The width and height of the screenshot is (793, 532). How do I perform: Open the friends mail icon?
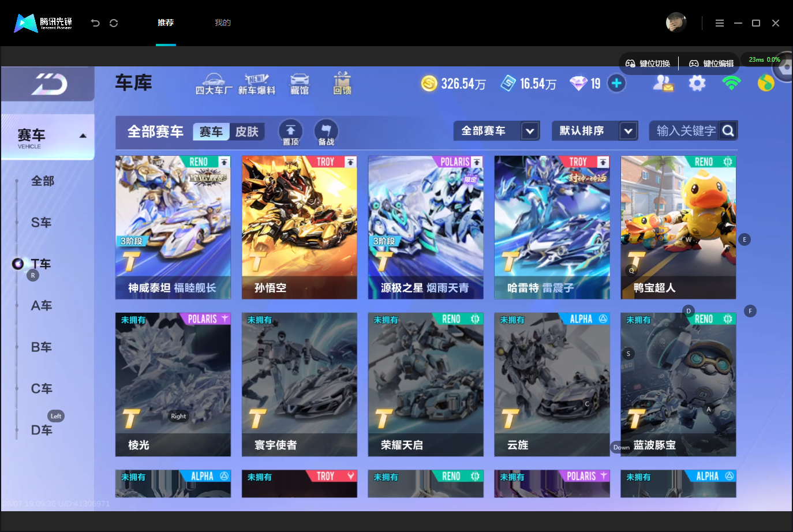(663, 83)
